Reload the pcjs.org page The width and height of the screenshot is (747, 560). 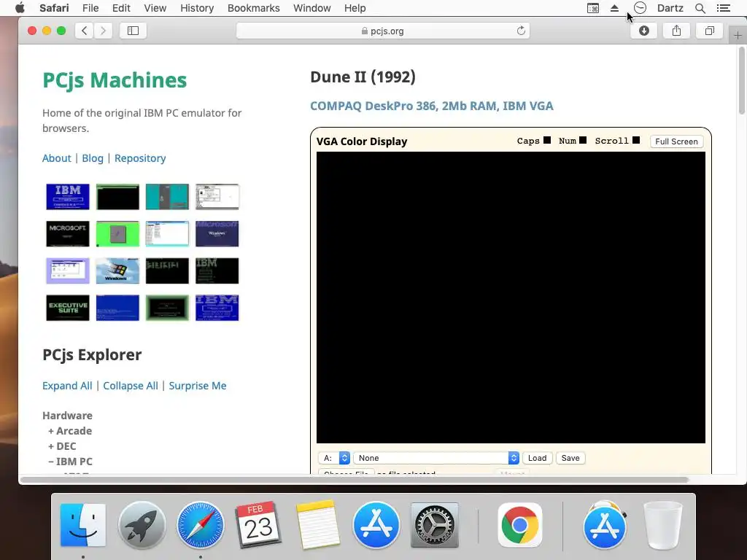click(x=521, y=31)
